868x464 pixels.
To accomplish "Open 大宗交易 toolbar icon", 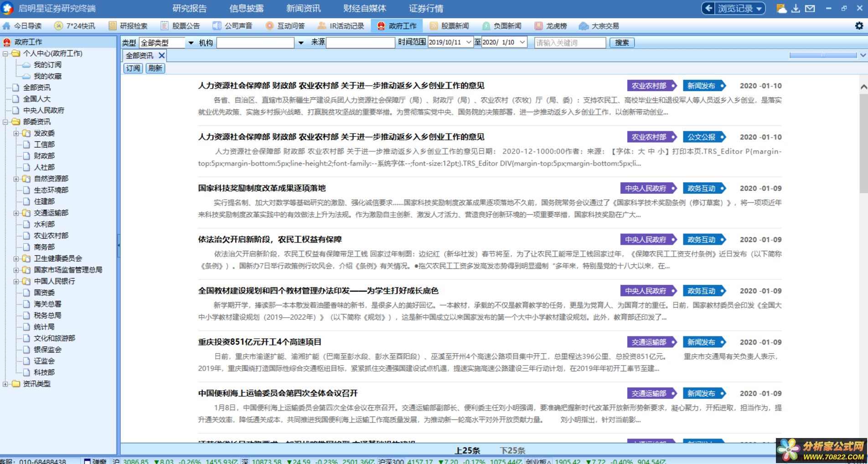I will click(x=584, y=26).
